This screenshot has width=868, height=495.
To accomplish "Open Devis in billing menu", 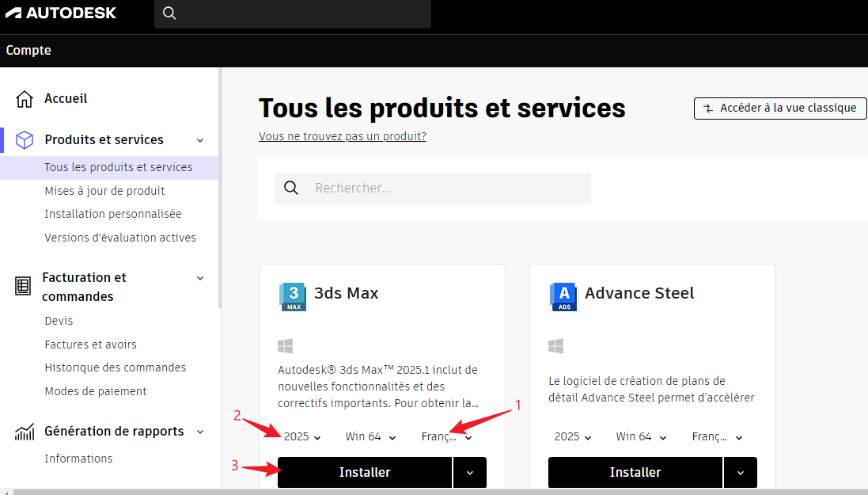I will 59,321.
